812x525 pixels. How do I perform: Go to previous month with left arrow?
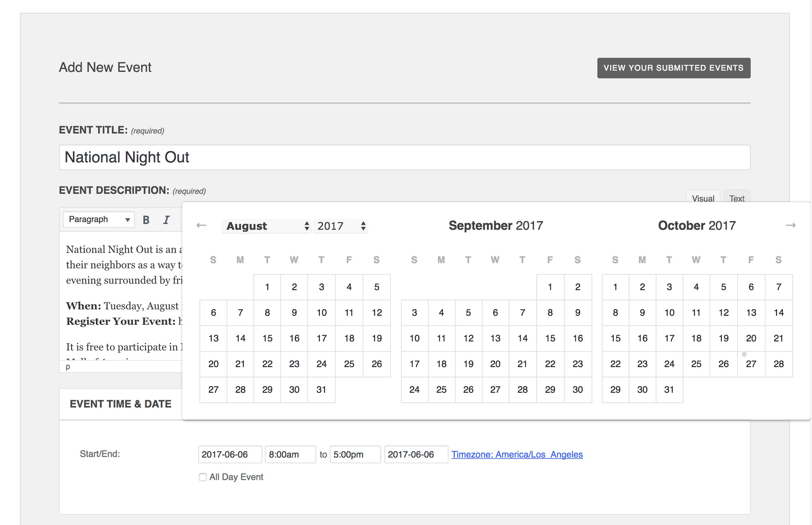click(201, 225)
